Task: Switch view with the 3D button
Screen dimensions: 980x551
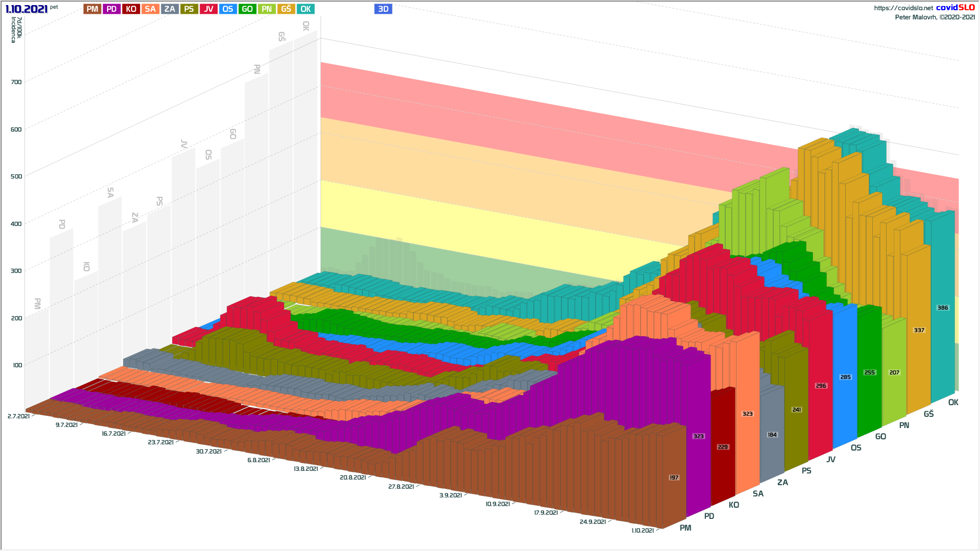Action: tap(383, 9)
